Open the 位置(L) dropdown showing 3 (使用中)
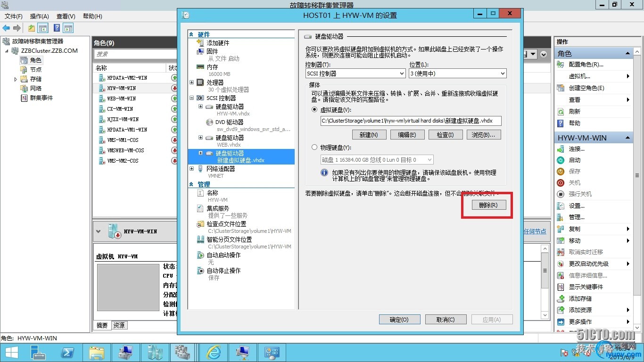This screenshot has height=362, width=644. pyautogui.click(x=457, y=74)
